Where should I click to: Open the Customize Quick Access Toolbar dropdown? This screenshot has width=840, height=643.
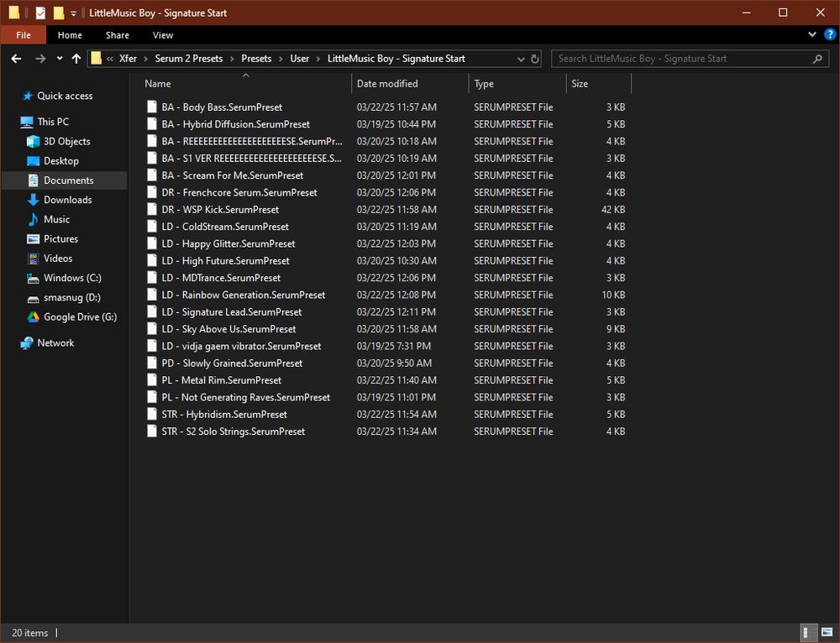coord(73,13)
